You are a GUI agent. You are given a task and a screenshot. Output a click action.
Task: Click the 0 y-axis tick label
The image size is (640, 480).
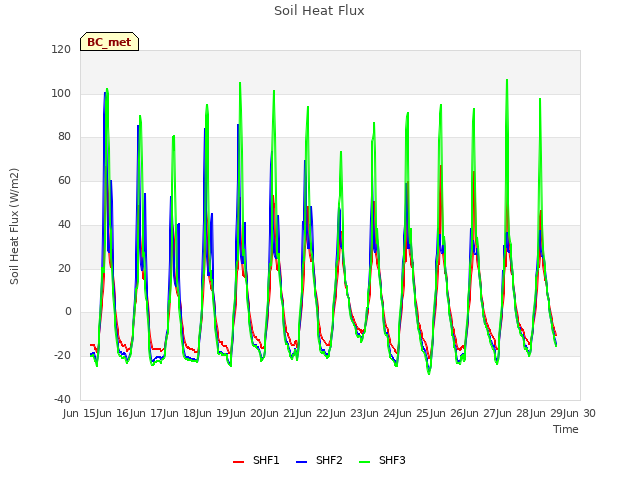click(x=68, y=312)
